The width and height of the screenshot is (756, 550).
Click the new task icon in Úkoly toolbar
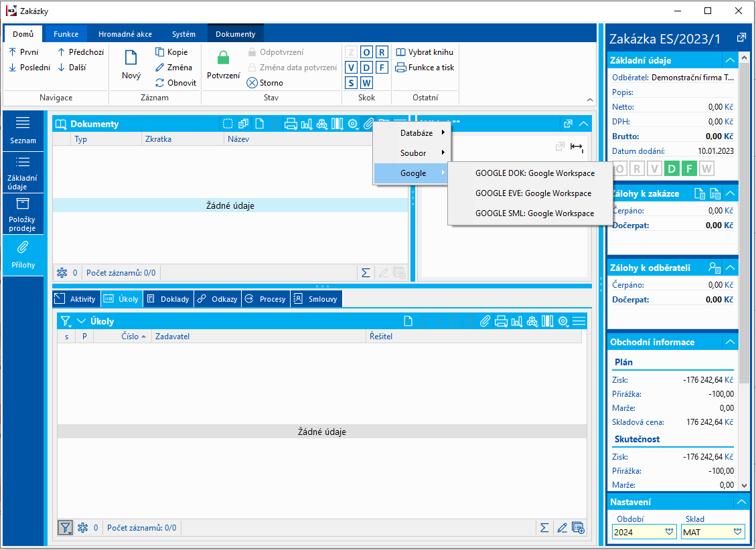408,321
